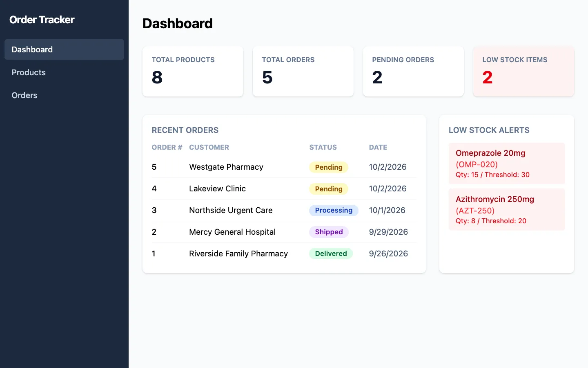Go to Products in the sidebar
This screenshot has height=368, width=588.
(x=64, y=72)
